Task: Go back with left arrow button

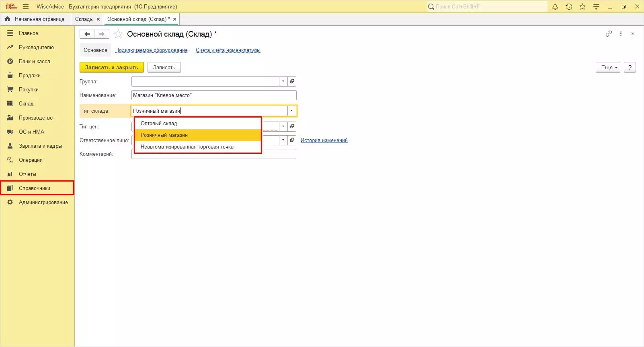Action: coord(87,34)
